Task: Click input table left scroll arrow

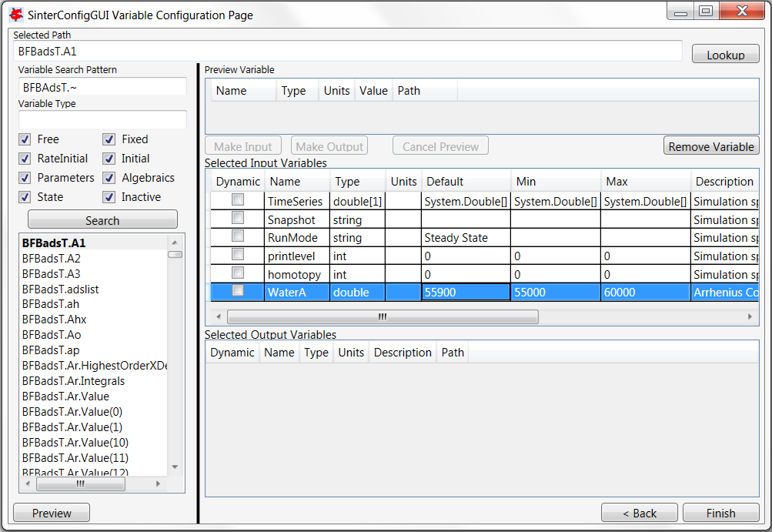Action: pyautogui.click(x=217, y=316)
